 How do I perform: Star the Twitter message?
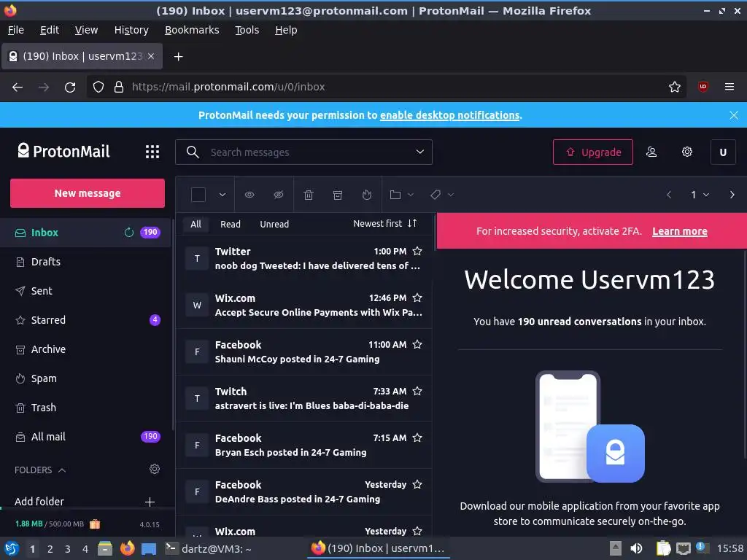point(417,251)
